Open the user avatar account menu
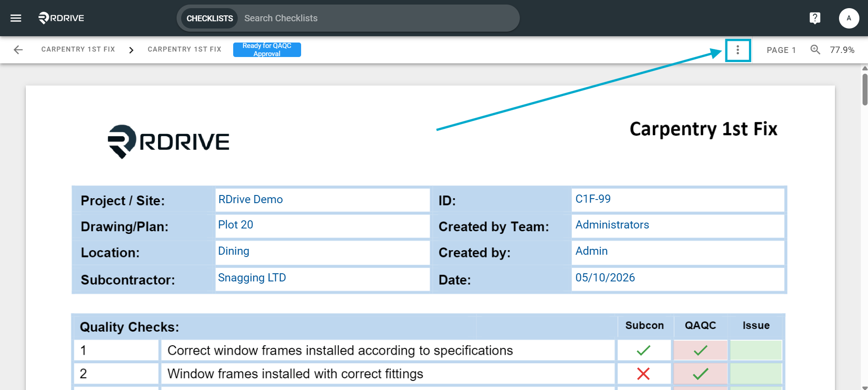Viewport: 868px width, 390px height. click(849, 18)
